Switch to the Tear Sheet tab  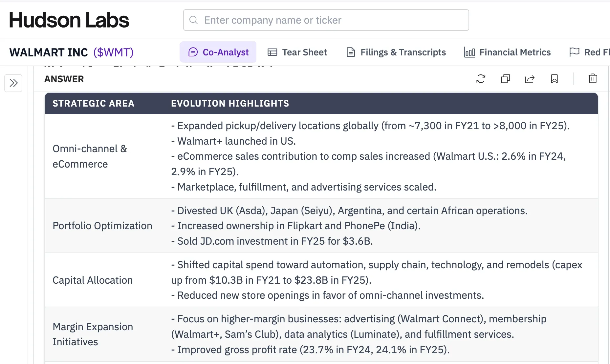tap(297, 52)
